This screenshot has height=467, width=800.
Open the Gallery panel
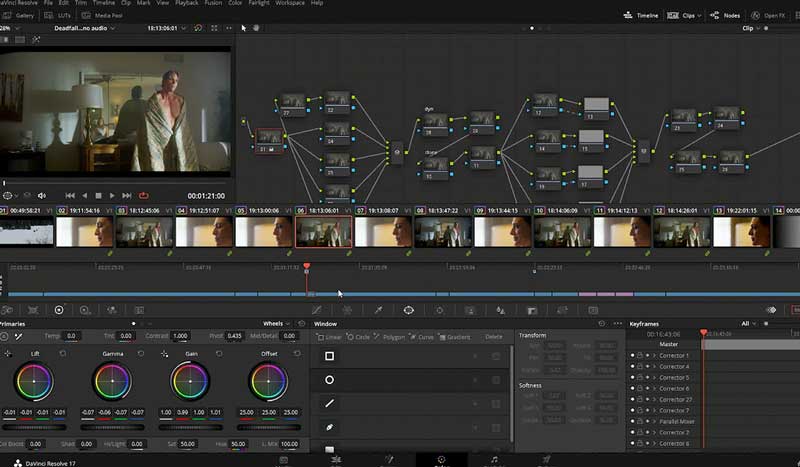click(x=18, y=15)
